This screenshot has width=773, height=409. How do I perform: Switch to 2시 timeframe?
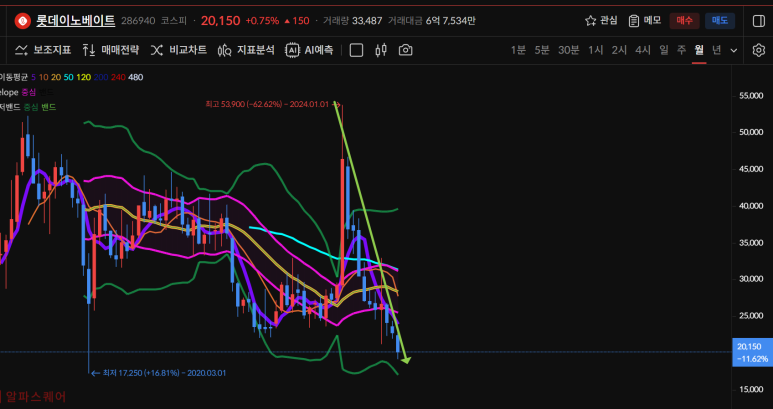tap(619, 50)
